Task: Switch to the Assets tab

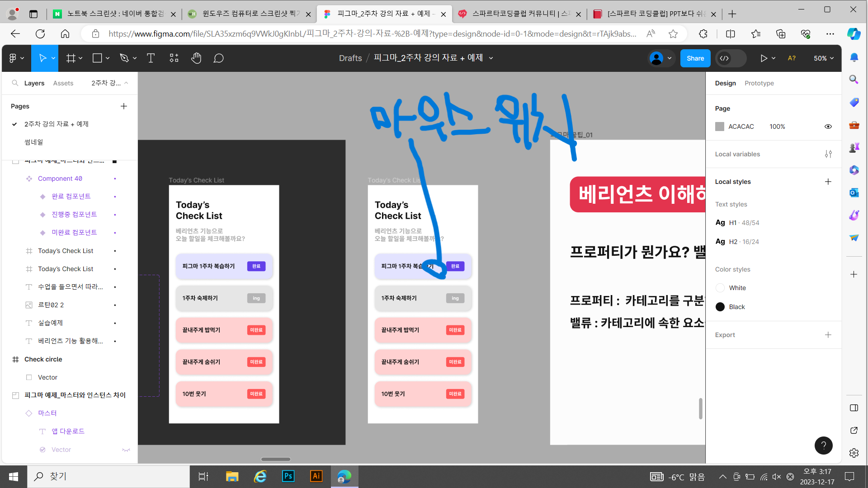Action: point(63,83)
